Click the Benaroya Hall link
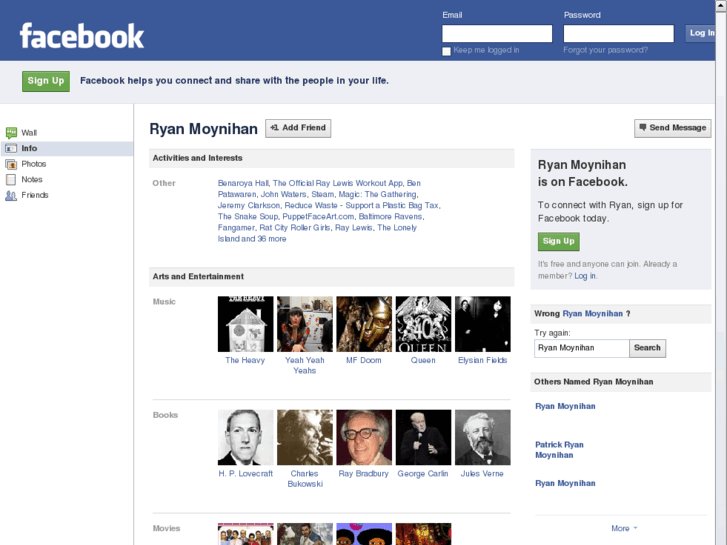This screenshot has height=545, width=727. (x=243, y=183)
